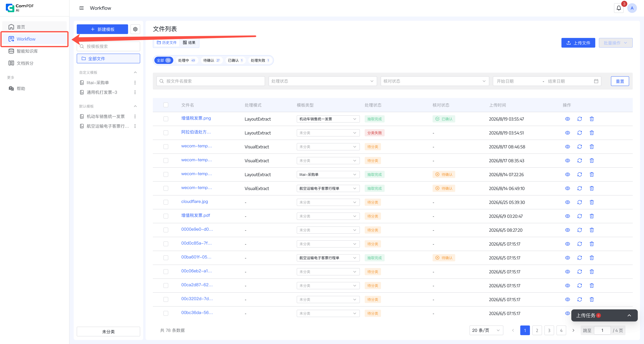Screen dimensions: 644x344
Task: Delete the 0000e9e0-d0 file
Action: coord(592,230)
